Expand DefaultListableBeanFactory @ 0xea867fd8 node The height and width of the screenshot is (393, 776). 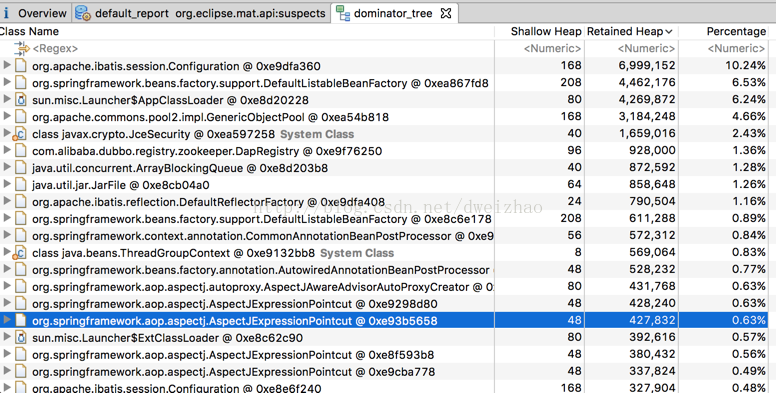(x=7, y=82)
